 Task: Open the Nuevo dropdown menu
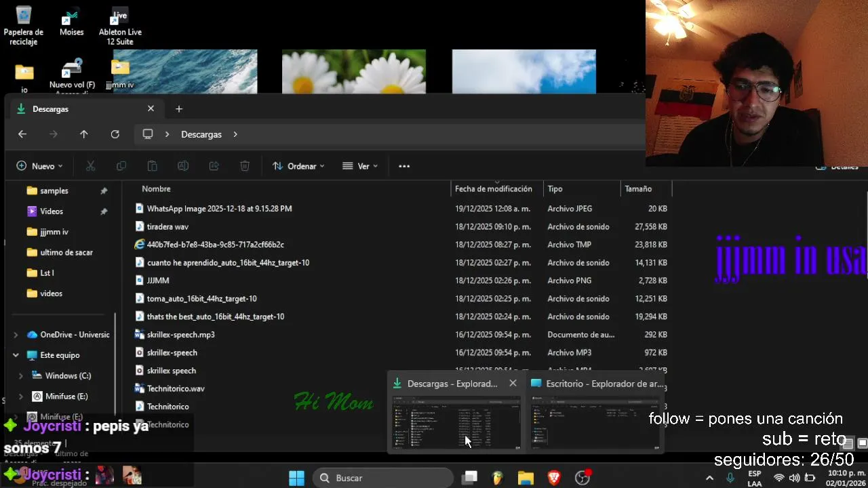click(39, 166)
